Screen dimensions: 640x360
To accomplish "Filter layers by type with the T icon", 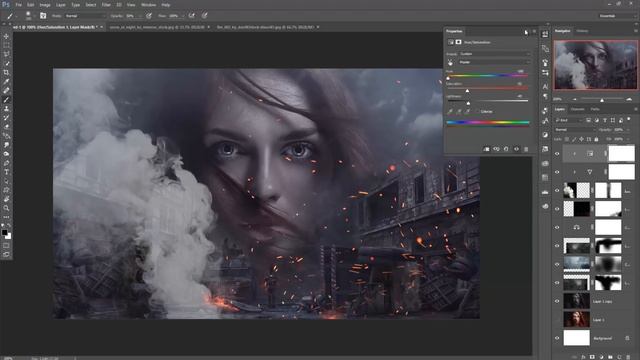I will coord(605,120).
